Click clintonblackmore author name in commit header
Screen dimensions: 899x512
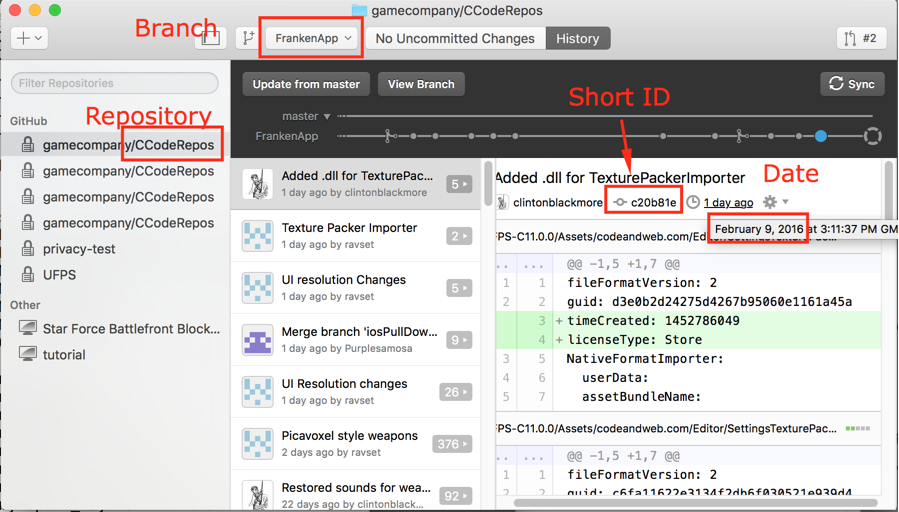(557, 202)
